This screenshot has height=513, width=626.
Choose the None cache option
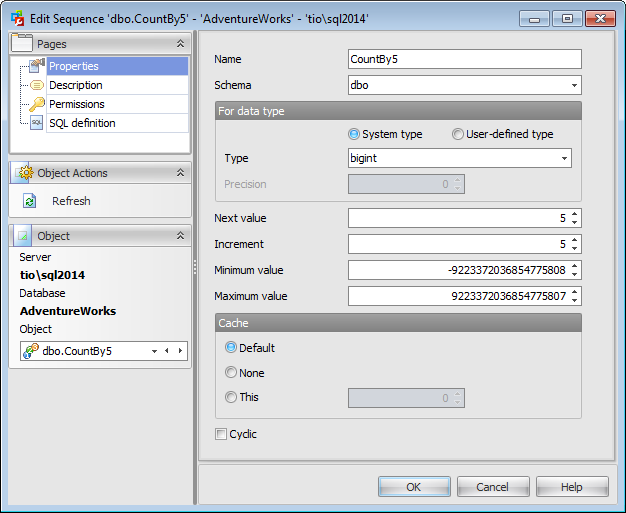pos(231,372)
